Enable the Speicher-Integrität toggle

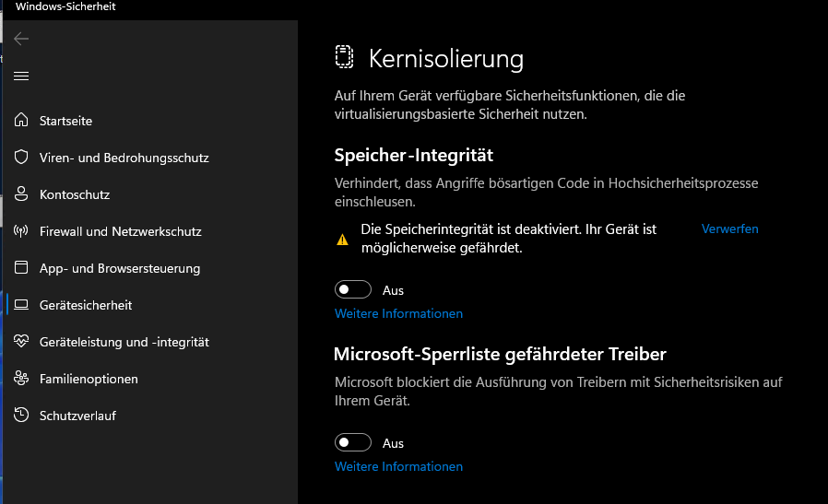point(353,289)
